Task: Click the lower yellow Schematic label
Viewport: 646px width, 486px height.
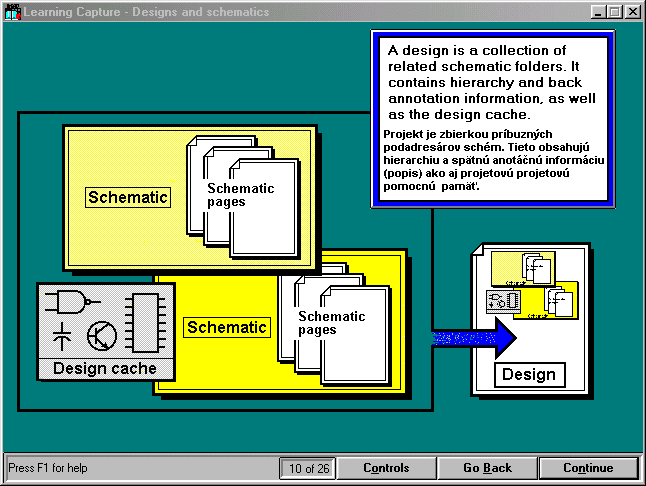Action: pyautogui.click(x=227, y=327)
